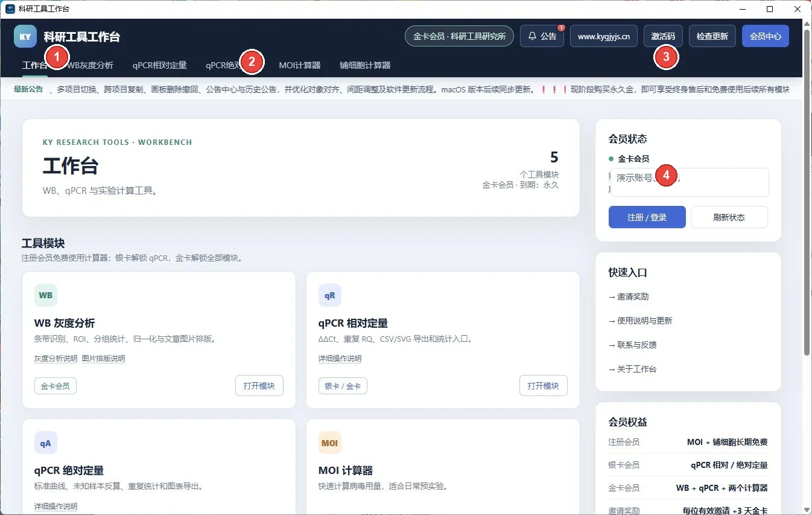Click the '金卡会员 · 到期：永久' text
This screenshot has width=812, height=515.
521,185
